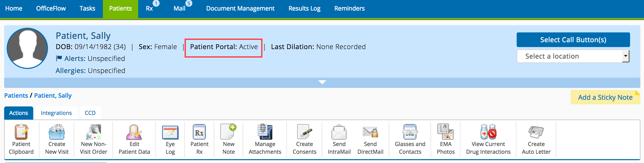Open the CCD tab
Image resolution: width=644 pixels, height=163 pixels.
click(90, 113)
